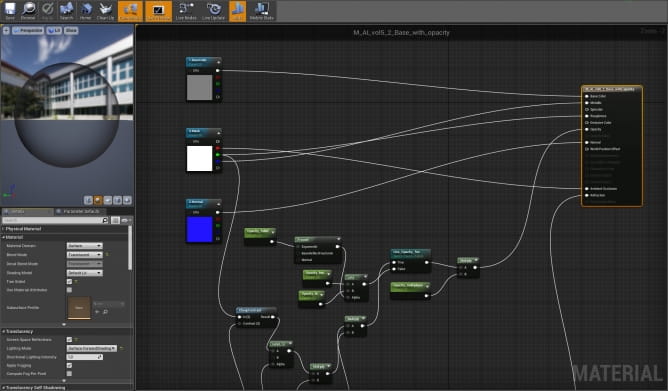Click the Base Color input pin on result node
The width and height of the screenshot is (668, 391).
pyautogui.click(x=587, y=96)
